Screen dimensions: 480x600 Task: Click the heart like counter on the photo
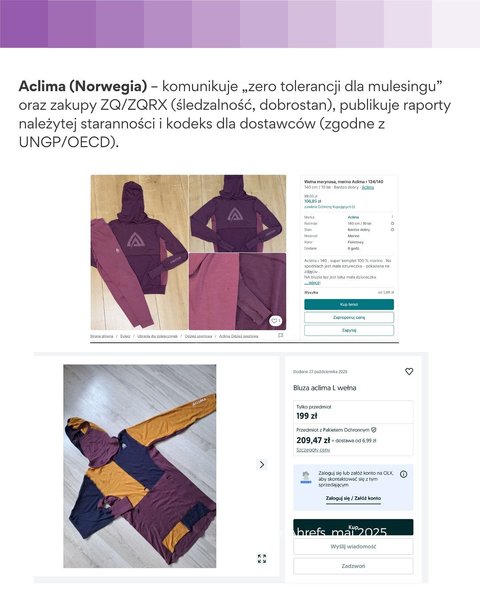pyautogui.click(x=275, y=321)
